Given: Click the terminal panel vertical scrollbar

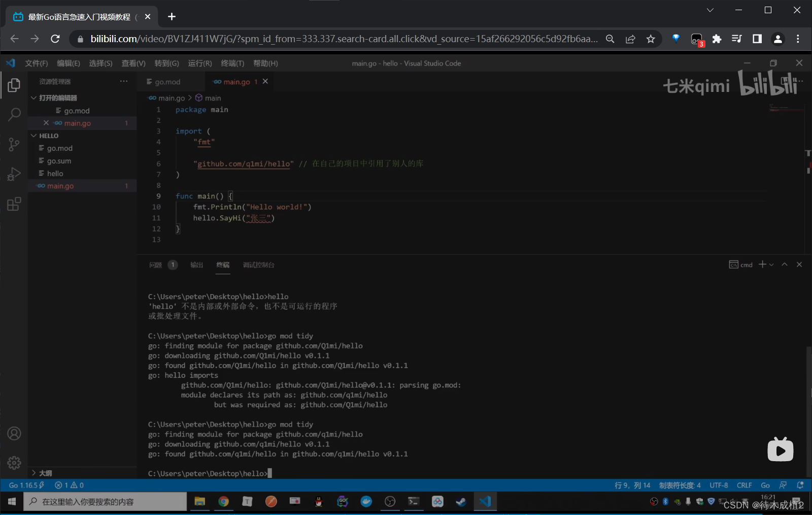Looking at the screenshot, I should click(x=808, y=411).
